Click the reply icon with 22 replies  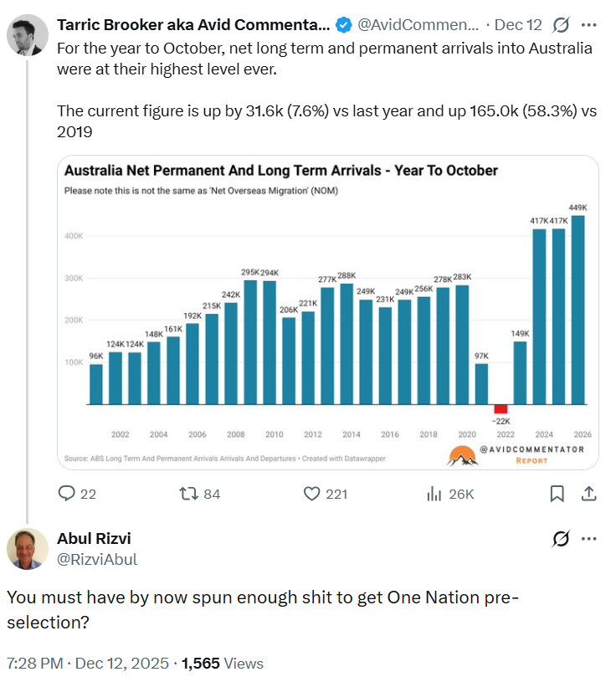coord(67,494)
